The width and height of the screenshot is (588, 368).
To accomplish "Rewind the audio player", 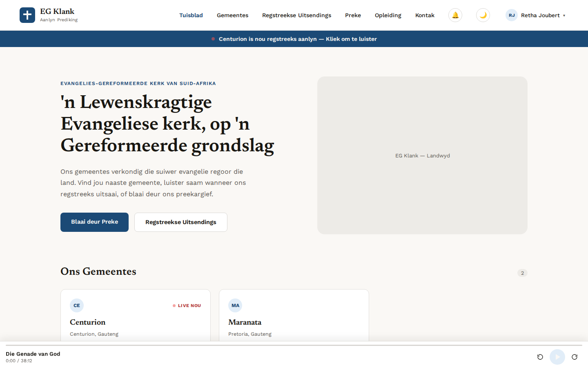I will click(x=540, y=357).
